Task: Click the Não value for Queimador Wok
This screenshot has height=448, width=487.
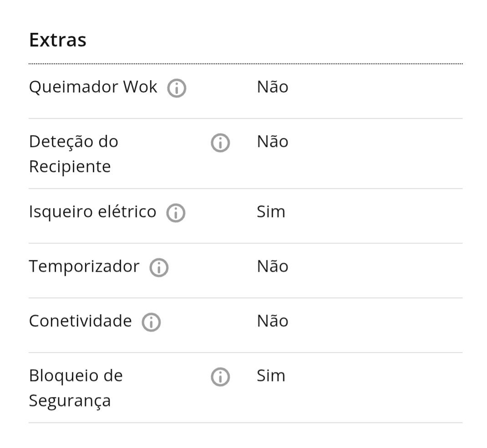Action: click(273, 87)
